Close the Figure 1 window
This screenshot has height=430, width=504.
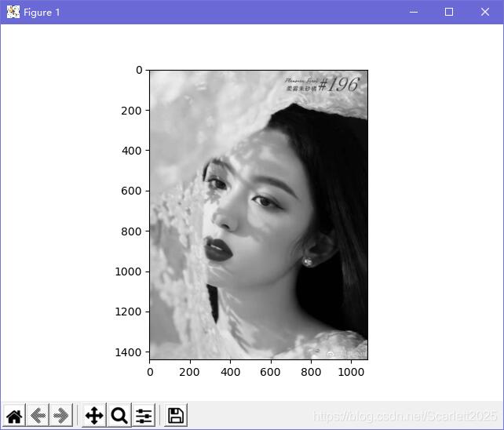pos(485,13)
